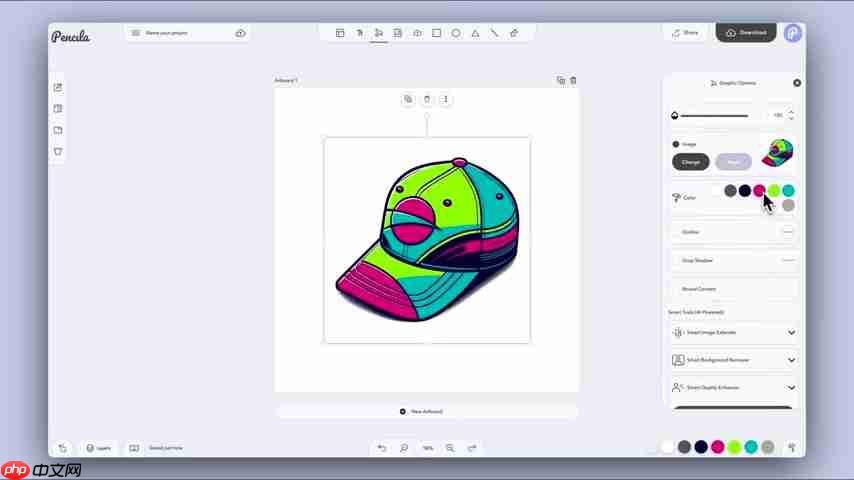This screenshot has width=854, height=480.
Task: Open the second left sidebar panel icon
Action: click(58, 108)
